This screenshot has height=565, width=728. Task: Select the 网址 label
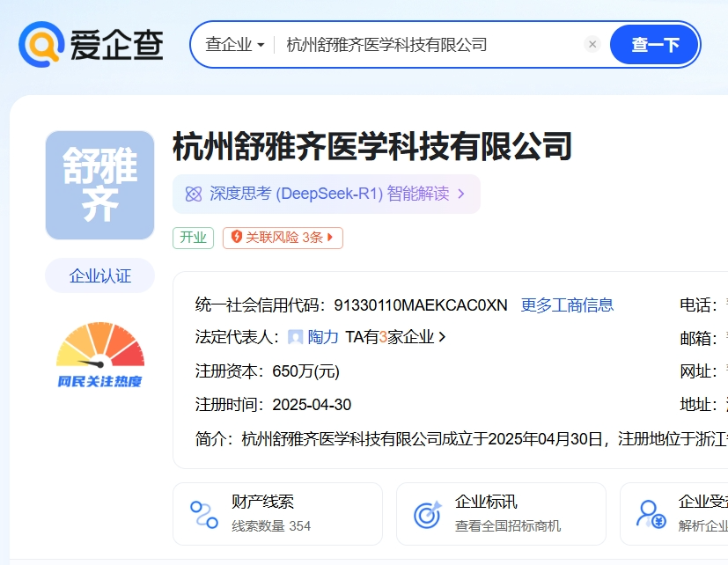(x=698, y=371)
